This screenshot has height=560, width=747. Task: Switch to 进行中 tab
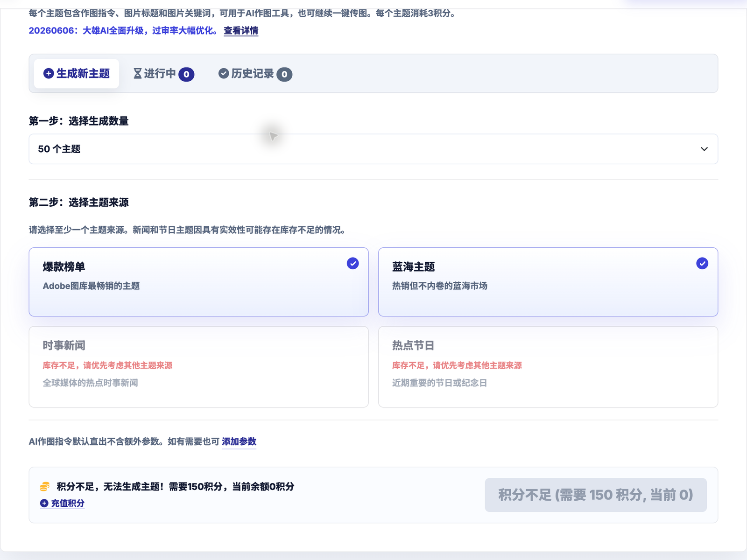[163, 74]
